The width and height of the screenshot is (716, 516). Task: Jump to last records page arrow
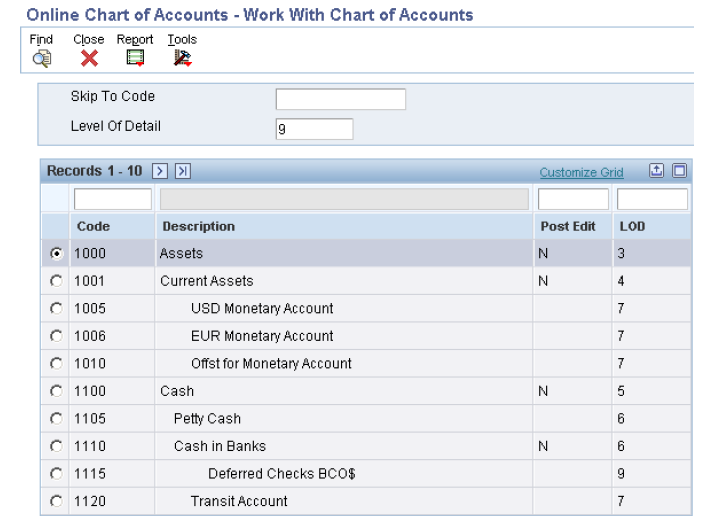(183, 171)
